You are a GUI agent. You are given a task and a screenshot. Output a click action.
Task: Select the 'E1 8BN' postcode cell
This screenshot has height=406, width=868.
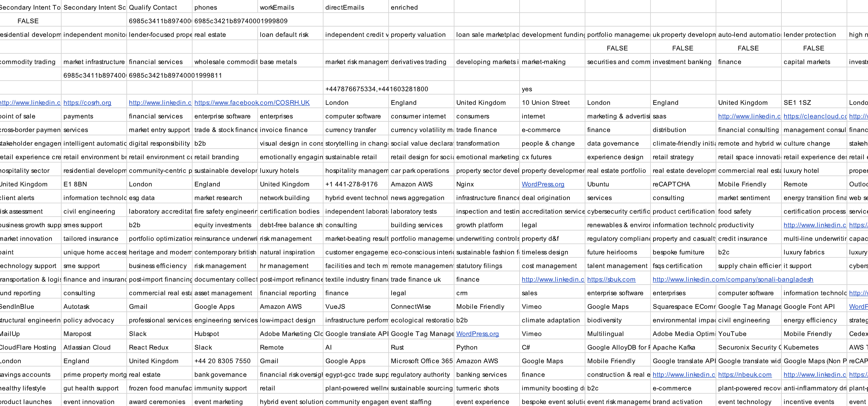pyautogui.click(x=75, y=185)
